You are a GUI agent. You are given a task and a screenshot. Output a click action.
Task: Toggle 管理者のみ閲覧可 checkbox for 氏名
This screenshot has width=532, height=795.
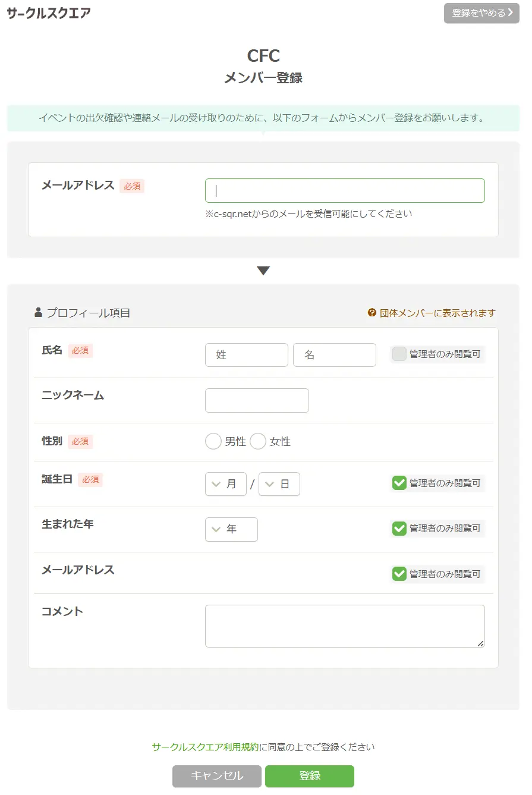tap(399, 354)
